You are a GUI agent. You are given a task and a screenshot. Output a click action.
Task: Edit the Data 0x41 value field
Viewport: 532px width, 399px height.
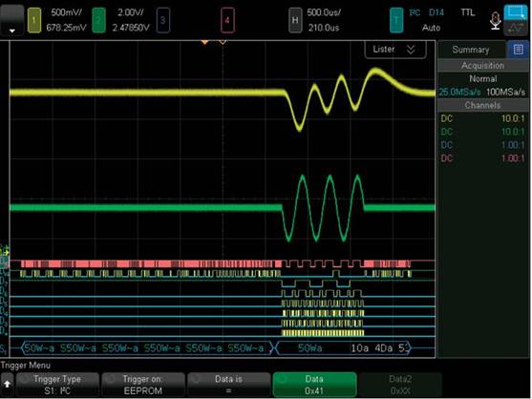coord(314,385)
